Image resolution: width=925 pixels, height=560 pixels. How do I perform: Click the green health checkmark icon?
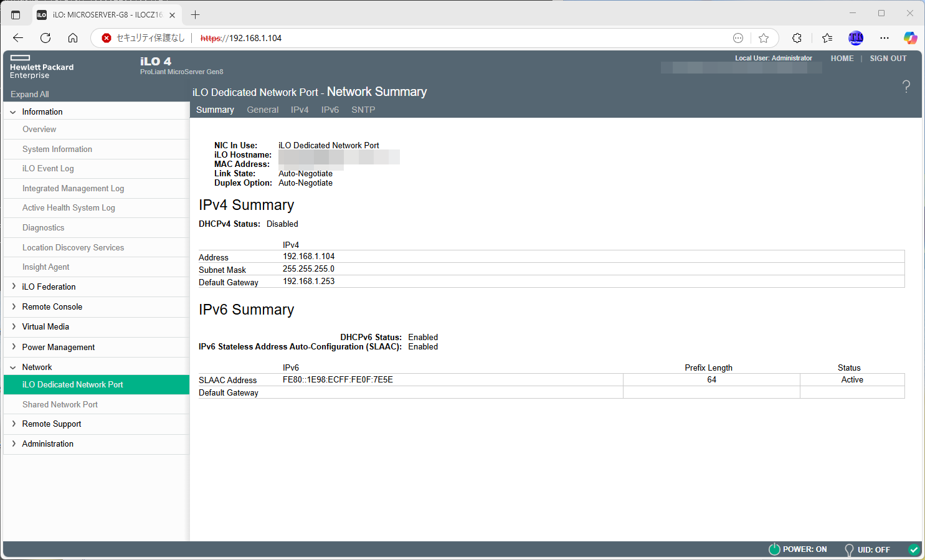click(x=914, y=549)
